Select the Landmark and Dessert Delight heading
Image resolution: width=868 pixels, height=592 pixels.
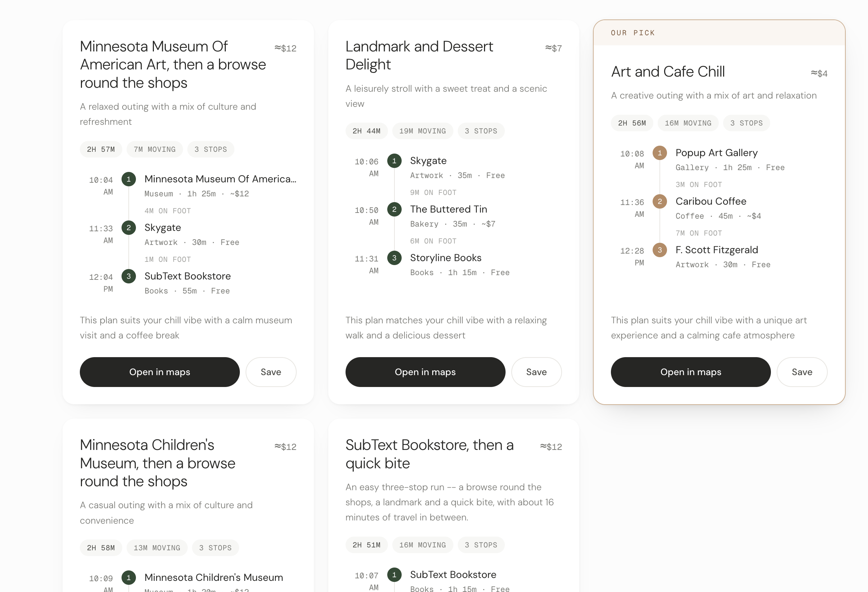(x=419, y=56)
